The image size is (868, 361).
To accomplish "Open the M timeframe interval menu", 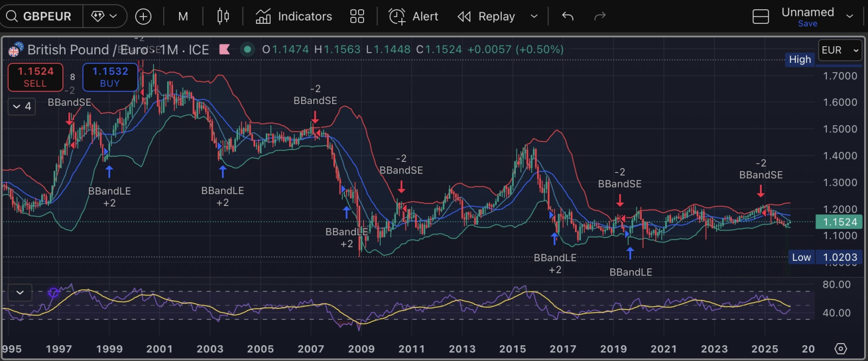I will [183, 16].
